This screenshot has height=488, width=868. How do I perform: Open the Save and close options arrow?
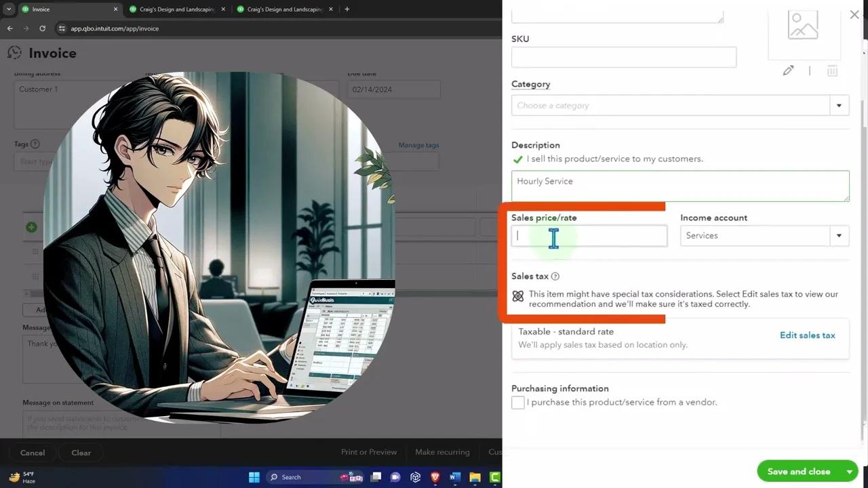tap(850, 471)
